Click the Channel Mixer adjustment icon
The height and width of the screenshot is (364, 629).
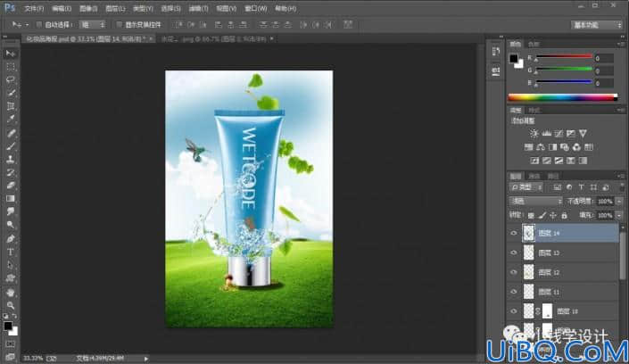tap(576, 147)
